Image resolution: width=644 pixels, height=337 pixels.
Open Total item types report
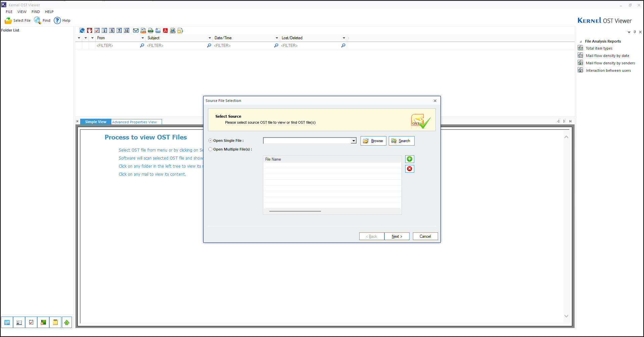pyautogui.click(x=599, y=48)
